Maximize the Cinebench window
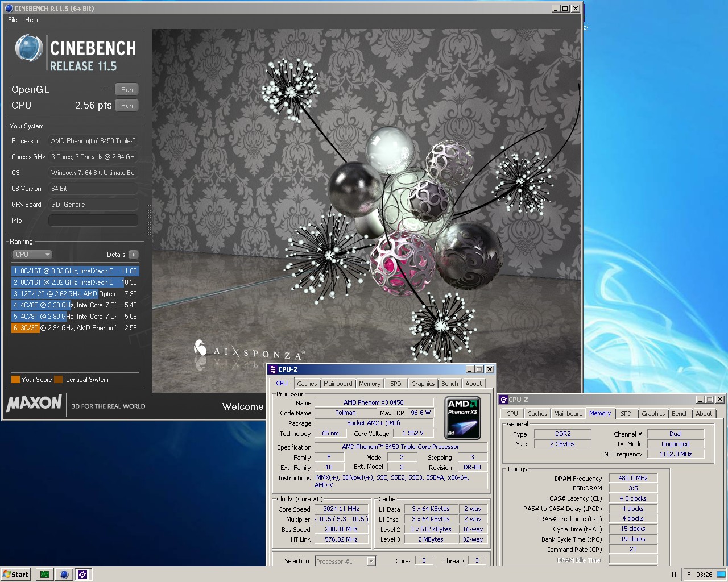The image size is (728, 582). point(565,9)
